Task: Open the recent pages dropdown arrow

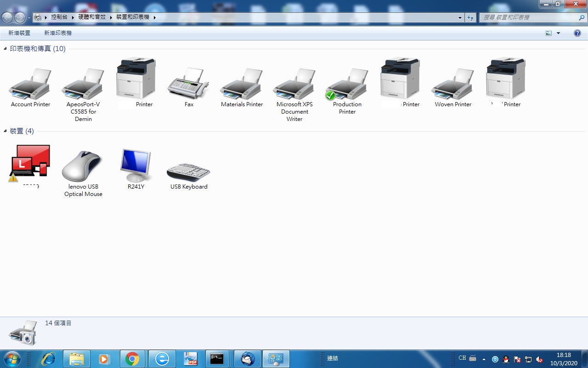Action: (29, 17)
